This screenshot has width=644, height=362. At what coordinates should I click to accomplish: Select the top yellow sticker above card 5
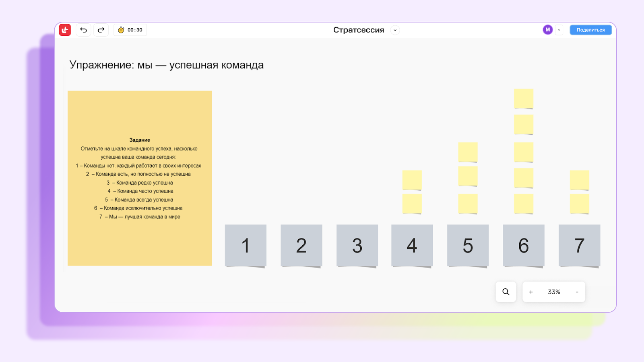pyautogui.click(x=468, y=152)
